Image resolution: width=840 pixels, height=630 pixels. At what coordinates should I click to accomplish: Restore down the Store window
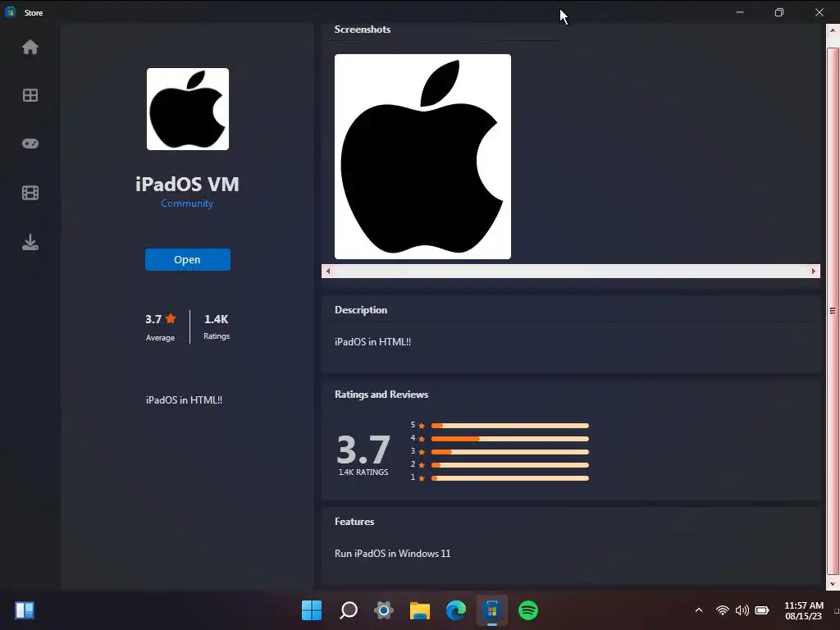779,11
